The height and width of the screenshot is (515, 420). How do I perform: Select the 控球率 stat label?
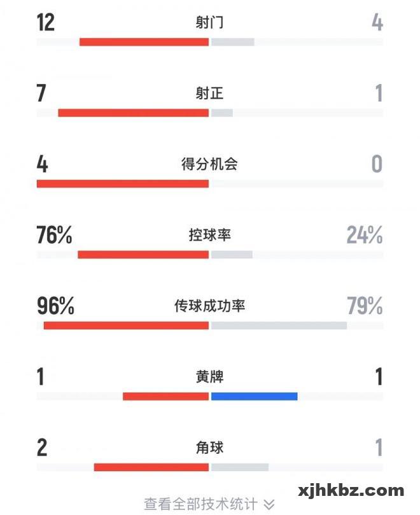click(x=209, y=235)
